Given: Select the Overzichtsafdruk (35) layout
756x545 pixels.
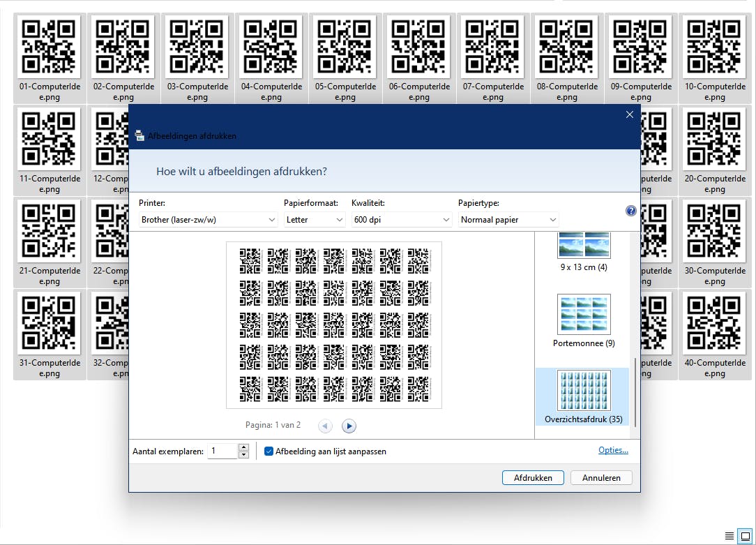Looking at the screenshot, I should pyautogui.click(x=584, y=396).
